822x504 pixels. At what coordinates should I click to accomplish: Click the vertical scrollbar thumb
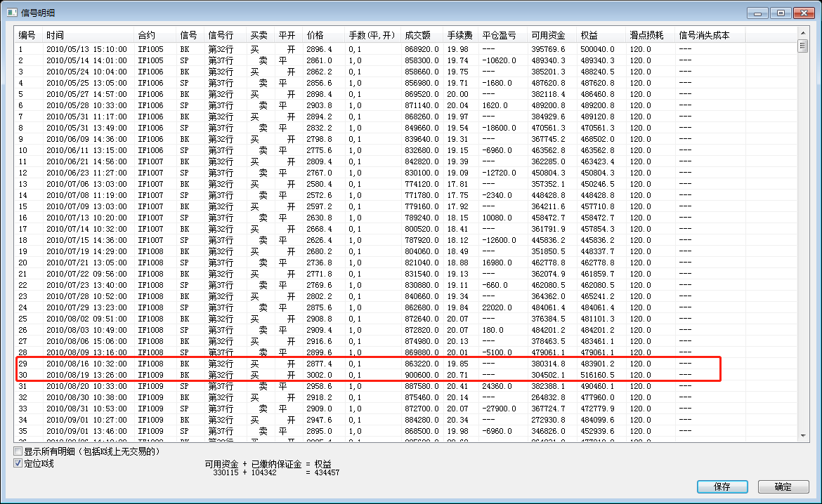point(802,46)
